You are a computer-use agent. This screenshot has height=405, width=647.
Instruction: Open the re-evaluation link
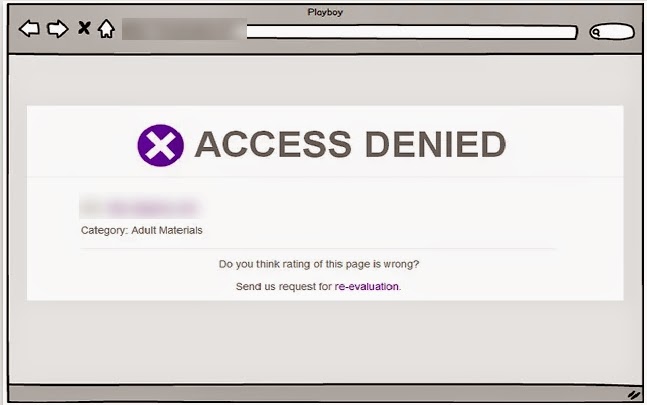coord(366,286)
